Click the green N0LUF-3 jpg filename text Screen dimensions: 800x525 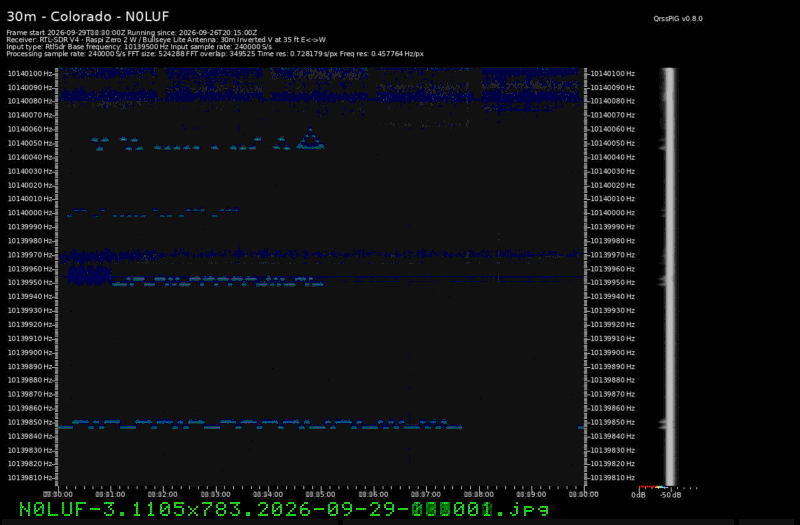284,509
